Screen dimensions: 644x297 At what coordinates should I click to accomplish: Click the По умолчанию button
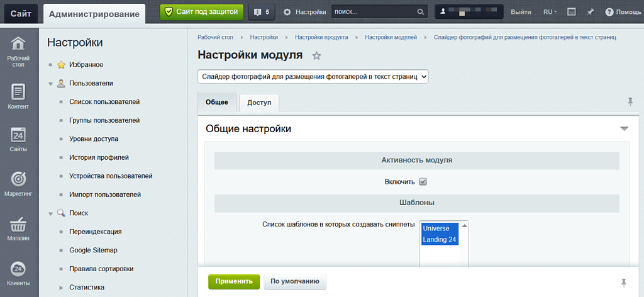(x=295, y=281)
